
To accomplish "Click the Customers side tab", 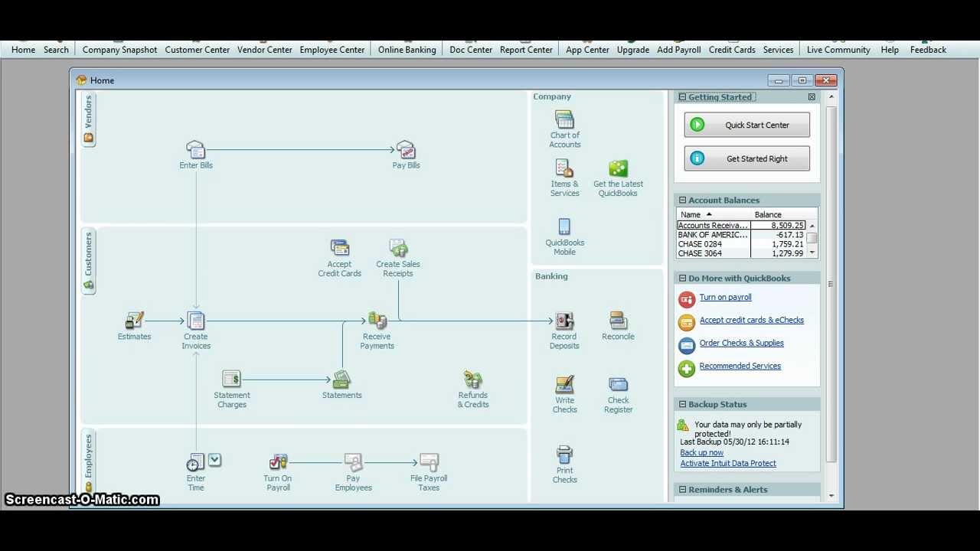I will point(88,262).
